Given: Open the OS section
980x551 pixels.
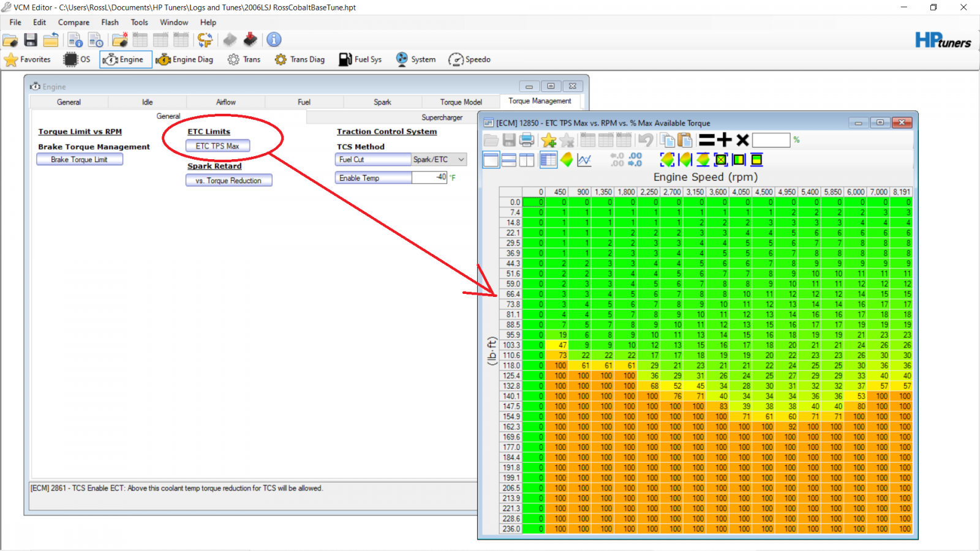Looking at the screenshot, I should click(77, 59).
